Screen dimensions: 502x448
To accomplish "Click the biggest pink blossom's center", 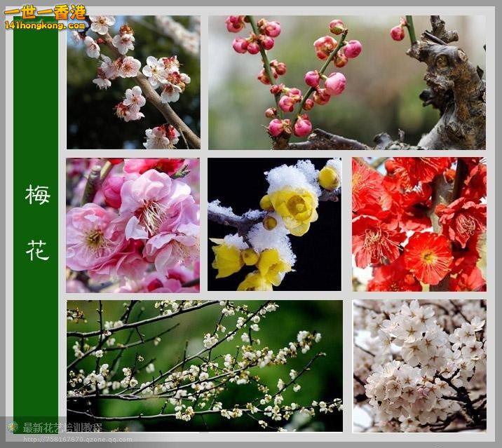I will pos(151,209).
